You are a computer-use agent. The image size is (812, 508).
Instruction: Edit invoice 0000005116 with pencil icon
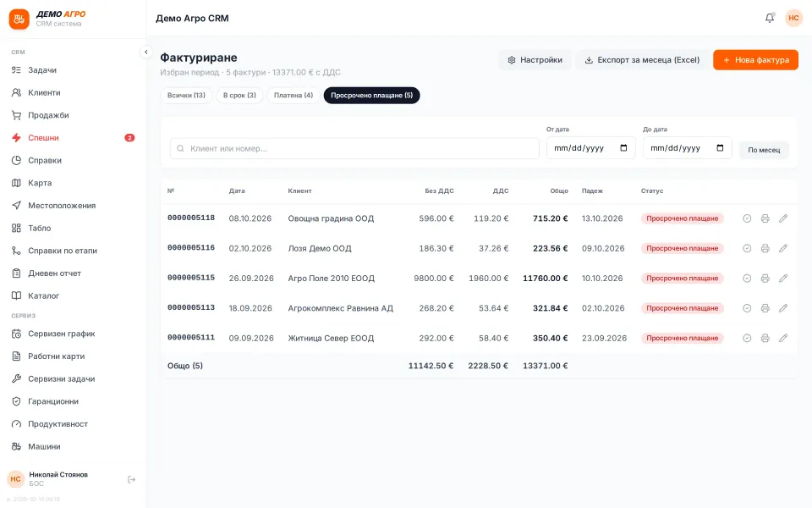coord(783,248)
